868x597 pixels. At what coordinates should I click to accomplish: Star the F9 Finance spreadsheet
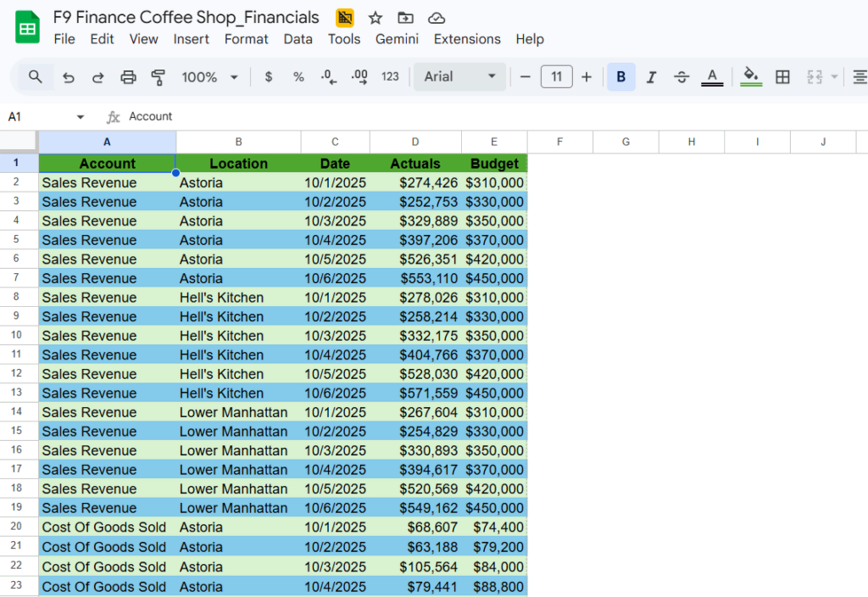coord(375,17)
